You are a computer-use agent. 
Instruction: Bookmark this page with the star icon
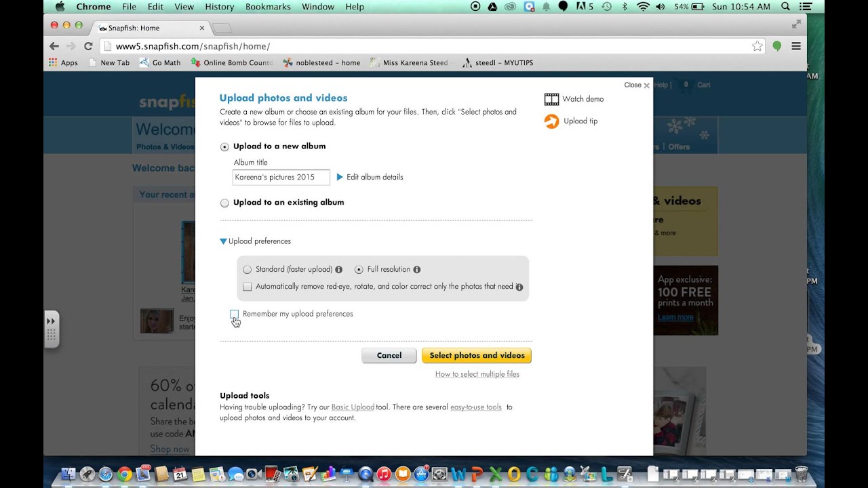(757, 46)
